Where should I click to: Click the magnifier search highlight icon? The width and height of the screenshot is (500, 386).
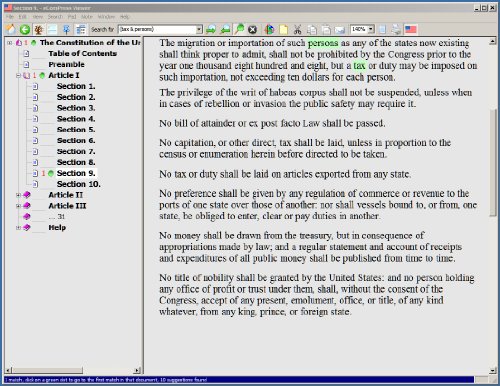click(x=239, y=29)
